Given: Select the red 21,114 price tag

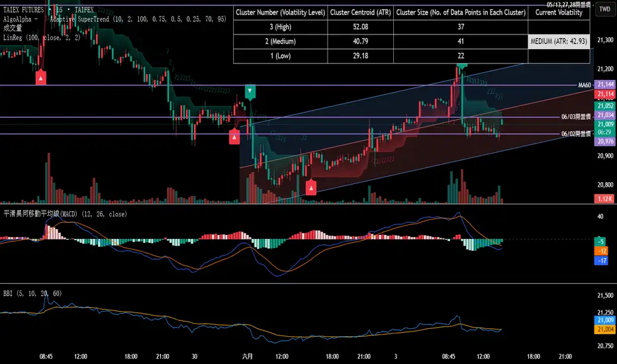Looking at the screenshot, I should tap(605, 94).
